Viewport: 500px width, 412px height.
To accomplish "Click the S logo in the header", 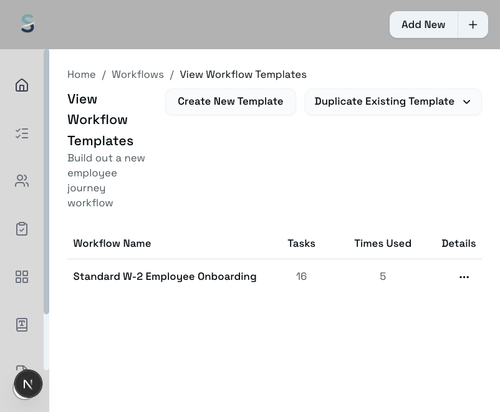I will 28,24.
